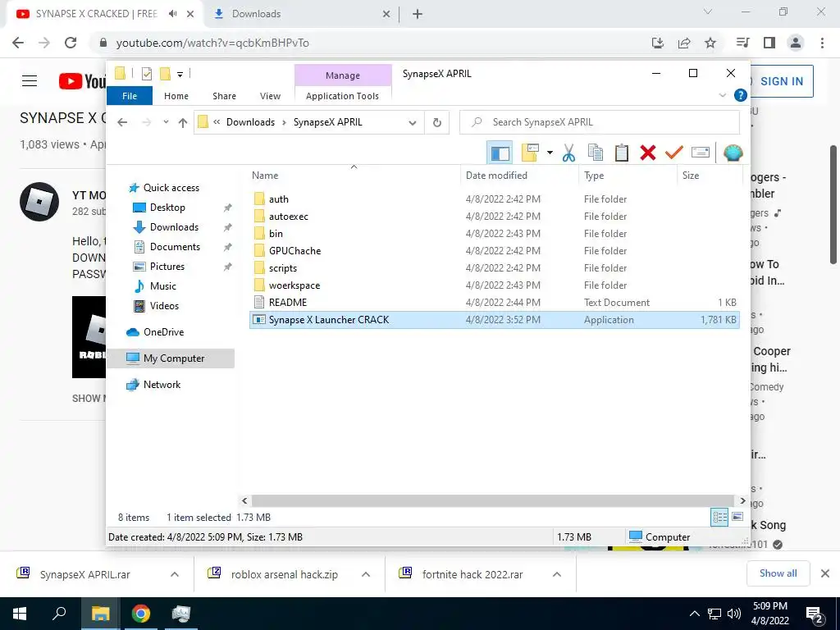The width and height of the screenshot is (840, 630).
Task: Open the View ribbon tab
Action: (270, 96)
